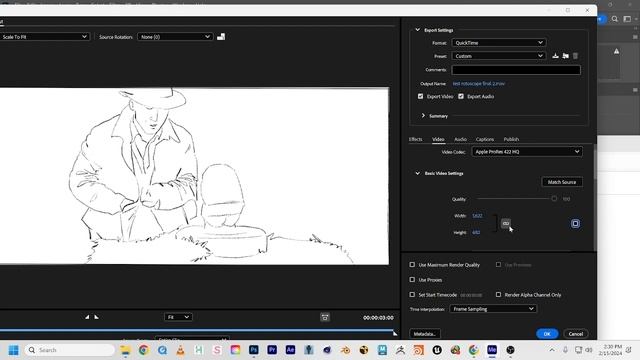Click the Quality slider handle
The width and height of the screenshot is (640, 360).
coord(554,199)
